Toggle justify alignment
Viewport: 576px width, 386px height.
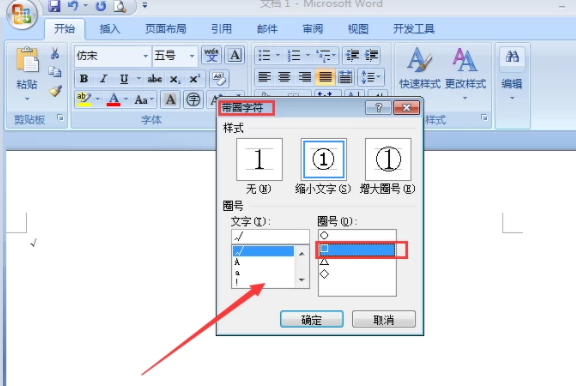pyautogui.click(x=325, y=77)
